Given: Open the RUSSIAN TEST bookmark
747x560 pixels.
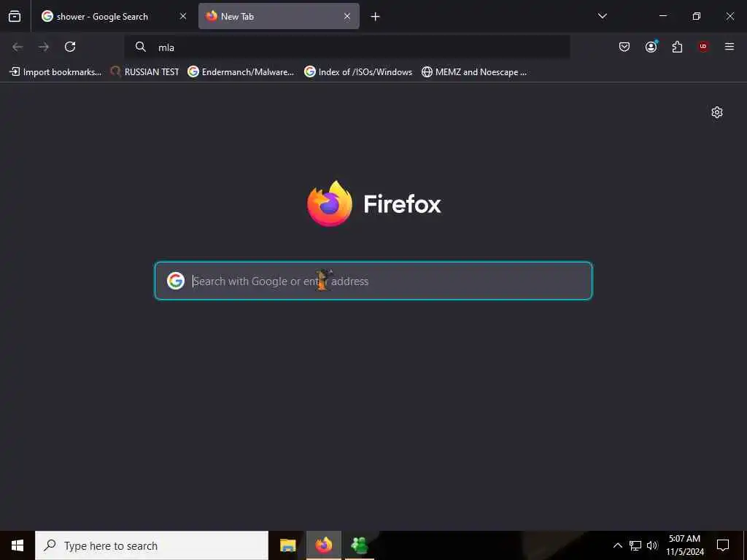Looking at the screenshot, I should 145,72.
